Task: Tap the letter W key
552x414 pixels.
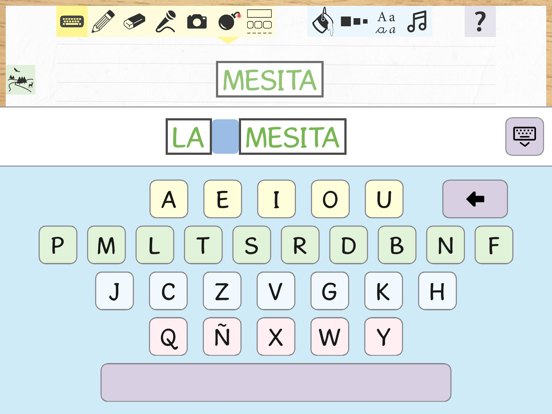Action: 330,337
